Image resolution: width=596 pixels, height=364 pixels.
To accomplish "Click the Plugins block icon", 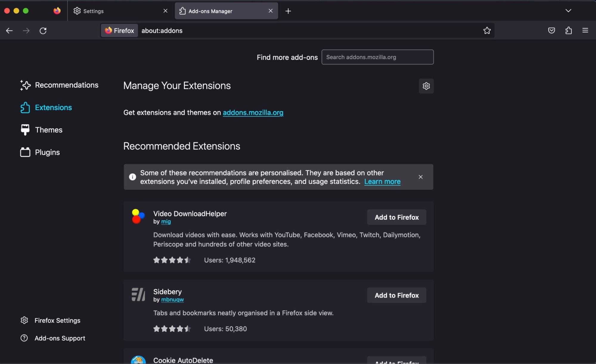I will click(x=25, y=152).
